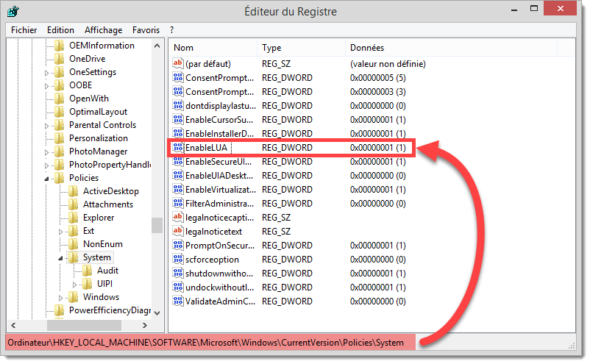
Task: Select the scforceoption value name
Action: [212, 260]
